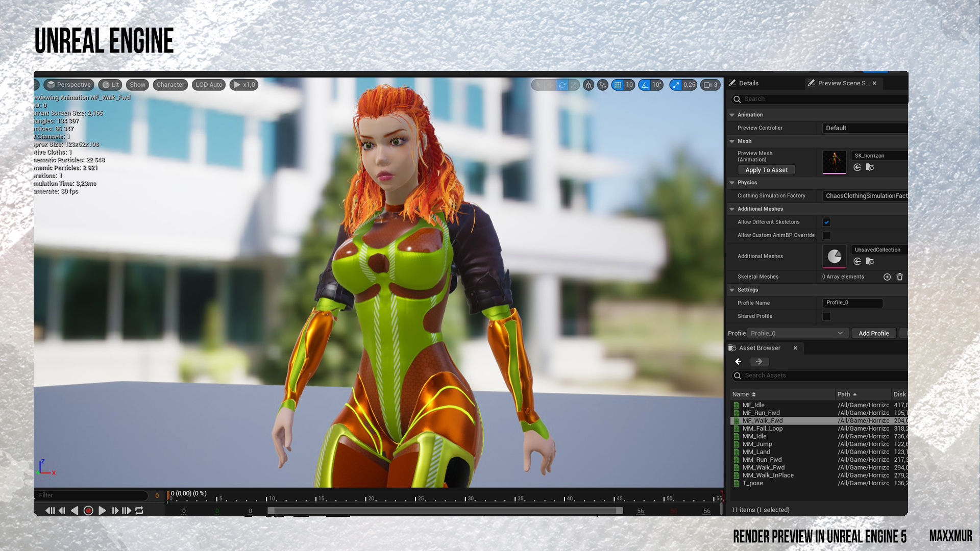Use selected asset for Preview Mesh
The width and height of the screenshot is (980, 551).
point(857,167)
